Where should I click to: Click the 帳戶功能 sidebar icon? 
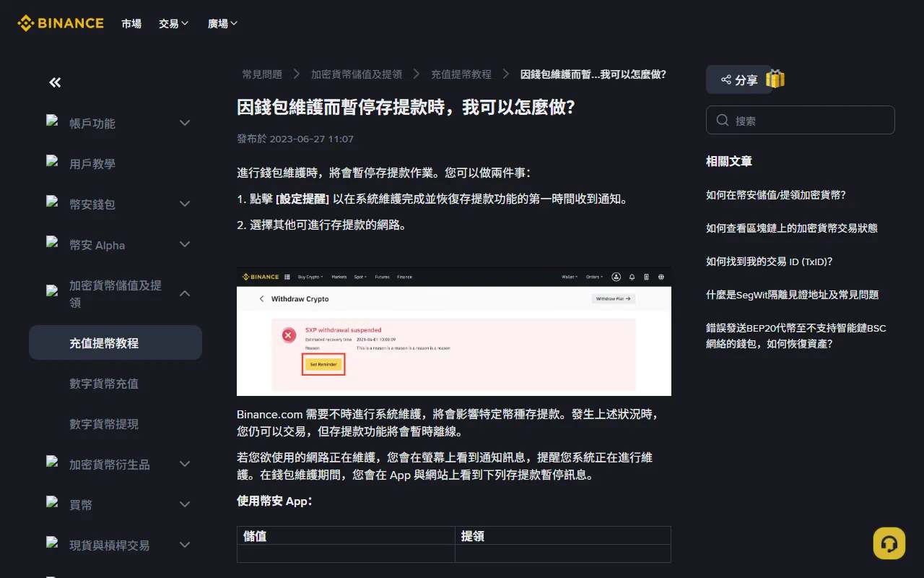[x=52, y=121]
